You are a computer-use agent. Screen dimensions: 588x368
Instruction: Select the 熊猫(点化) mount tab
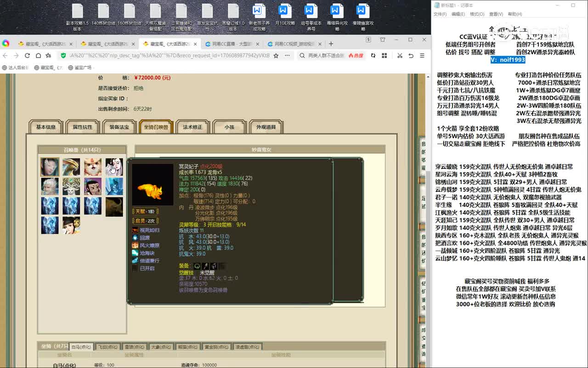click(x=188, y=347)
